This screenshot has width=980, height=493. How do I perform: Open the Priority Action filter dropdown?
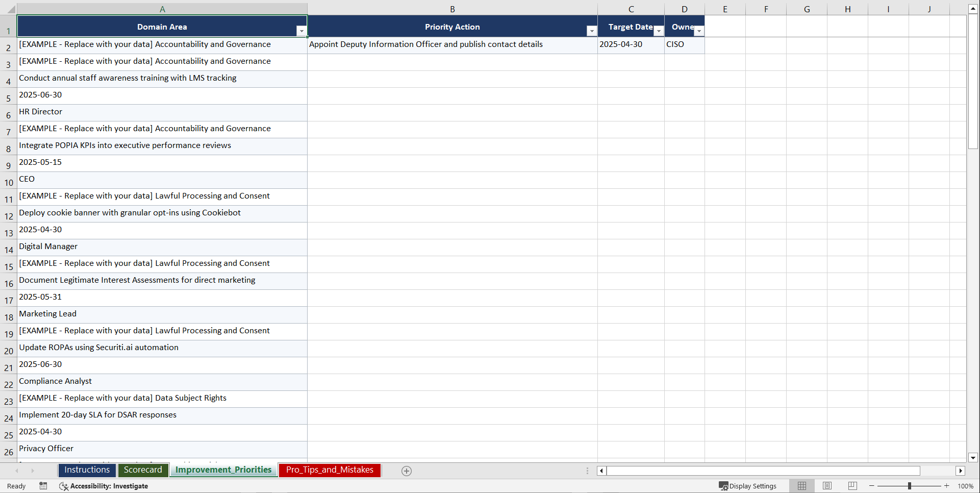tap(591, 31)
